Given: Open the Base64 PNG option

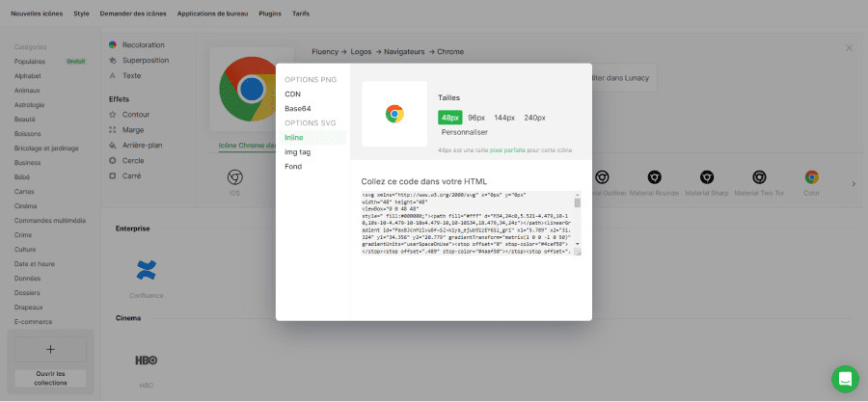Looking at the screenshot, I should point(298,108).
